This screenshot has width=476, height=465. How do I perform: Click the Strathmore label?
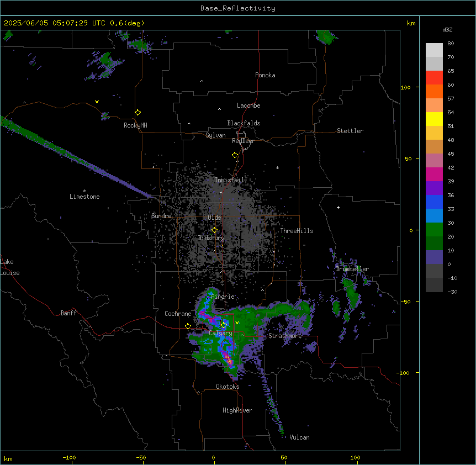click(285, 336)
